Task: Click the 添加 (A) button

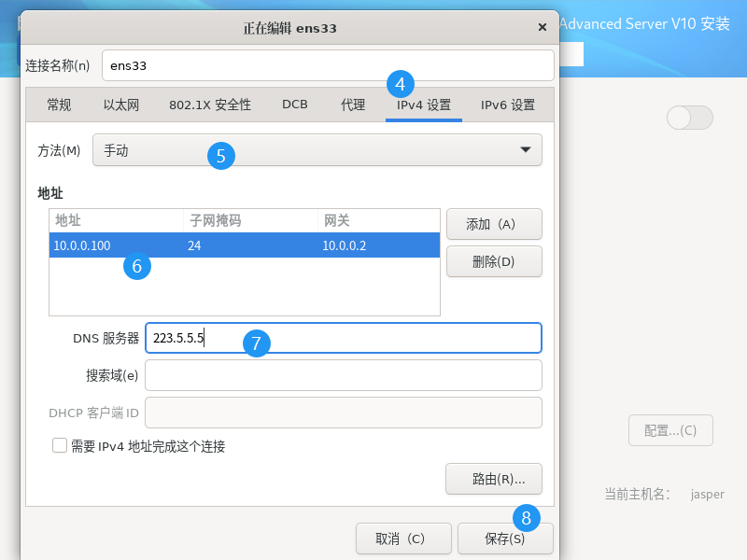Action: coord(494,224)
